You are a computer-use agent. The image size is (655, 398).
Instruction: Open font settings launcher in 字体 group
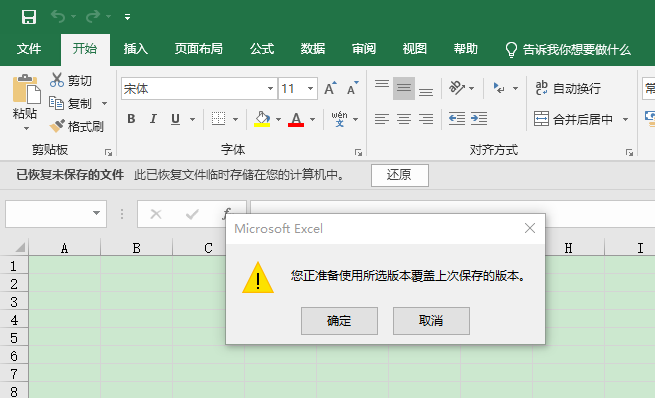point(358,152)
